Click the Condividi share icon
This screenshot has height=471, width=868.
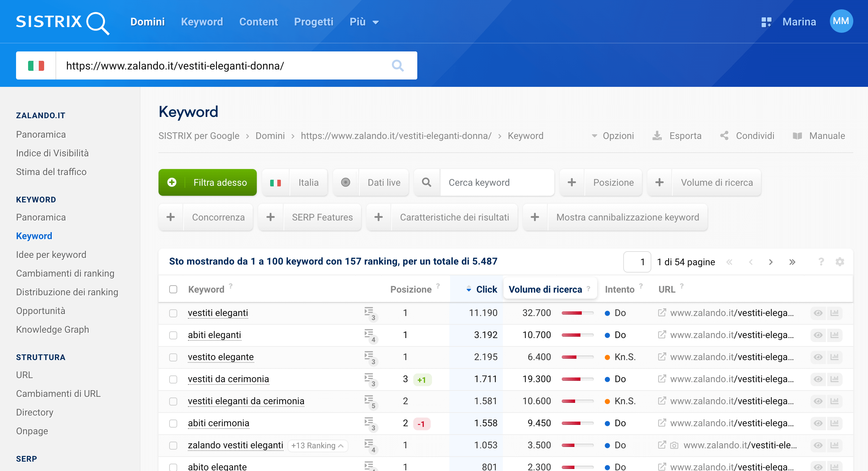pos(724,136)
